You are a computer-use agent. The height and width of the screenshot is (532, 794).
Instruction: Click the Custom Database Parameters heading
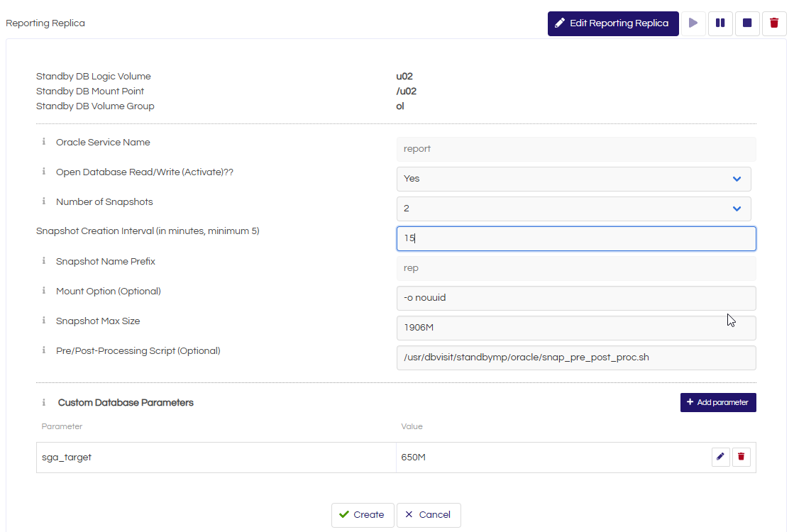point(126,403)
